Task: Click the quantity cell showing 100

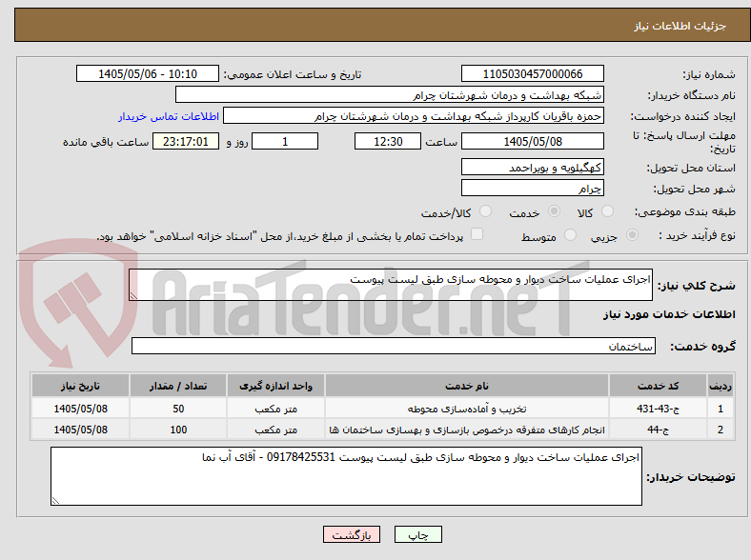Action: pos(178,430)
